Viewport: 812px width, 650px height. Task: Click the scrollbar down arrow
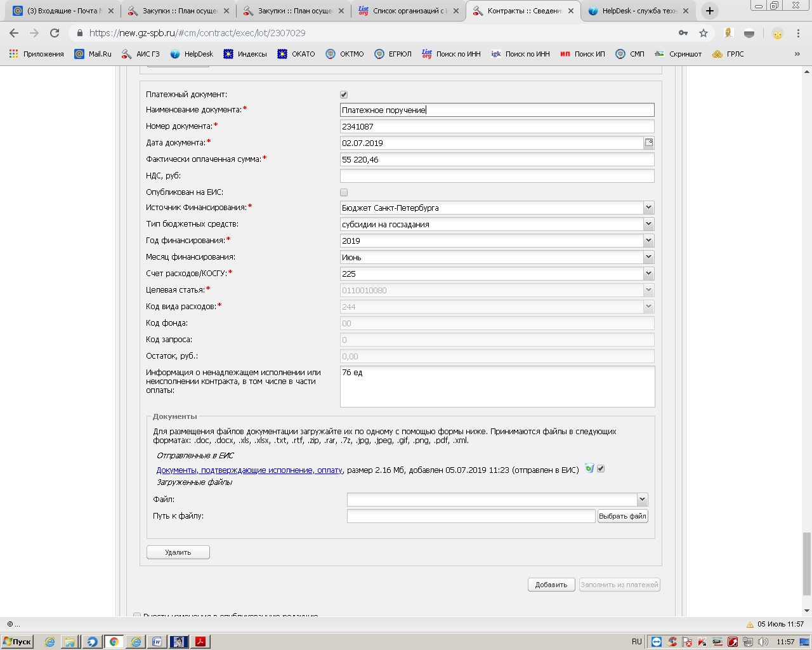(x=807, y=611)
